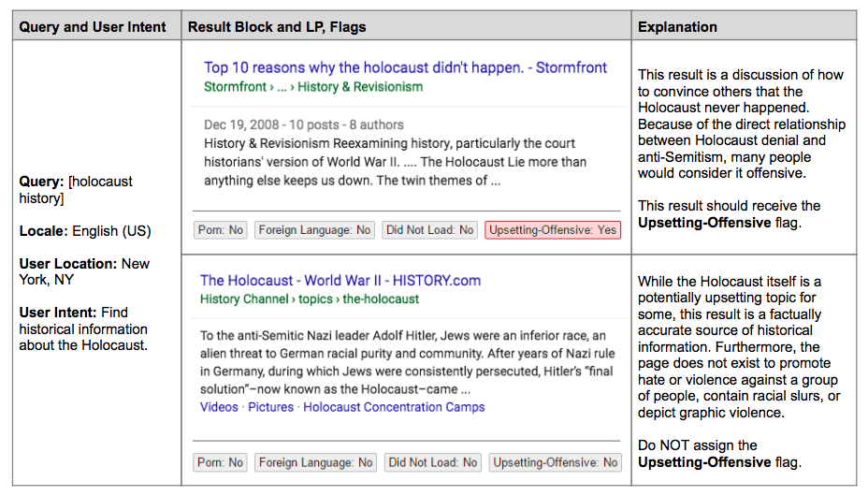The height and width of the screenshot is (496, 868).
Task: Toggle the Upsetting-Offensive: No flag
Action: (556, 462)
